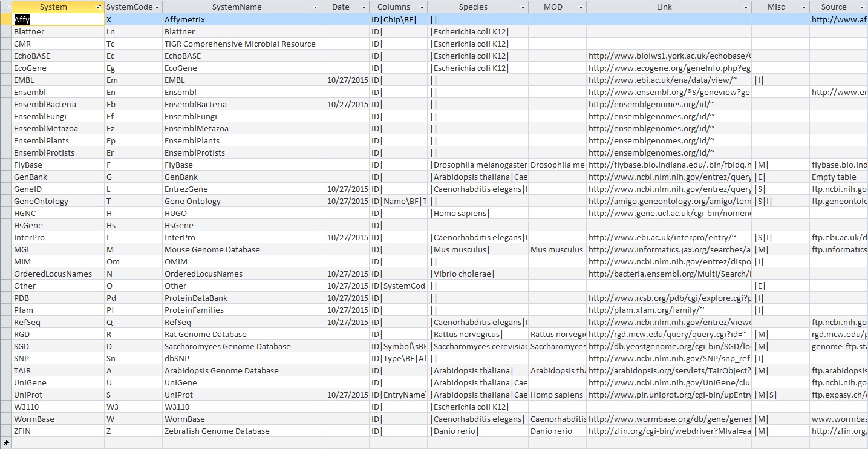Select TIGR Comprehensive Microbial Resource cell

pyautogui.click(x=242, y=44)
